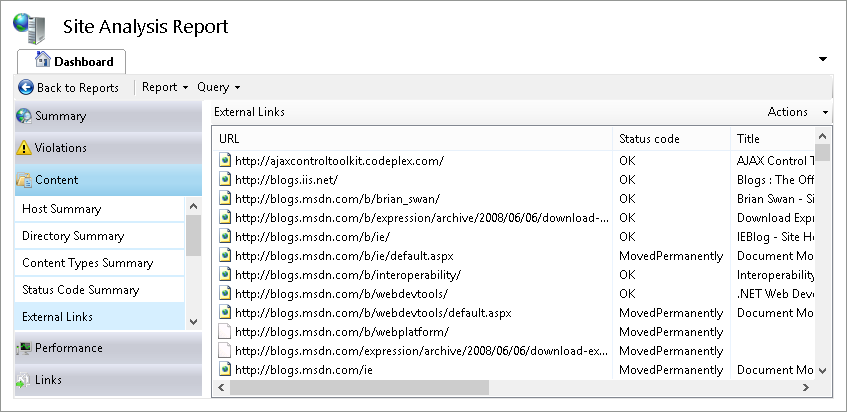Click the Violations warning icon
This screenshot has height=412, width=847.
pos(24,149)
